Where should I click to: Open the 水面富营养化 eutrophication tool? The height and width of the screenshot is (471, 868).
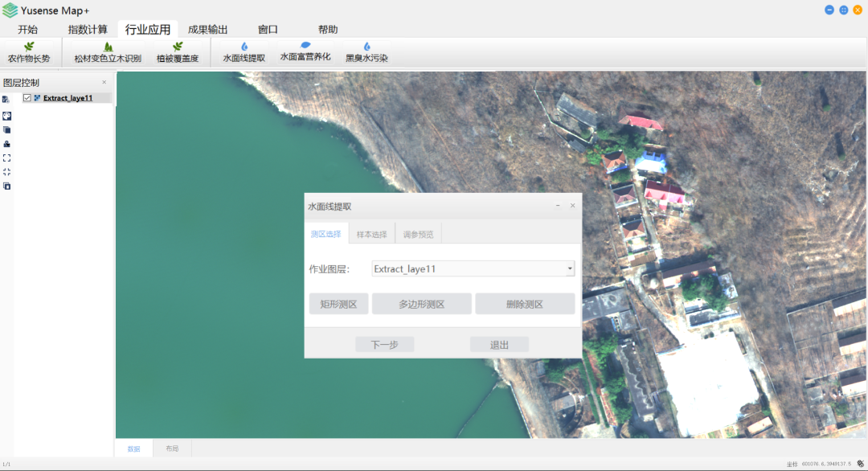305,52
